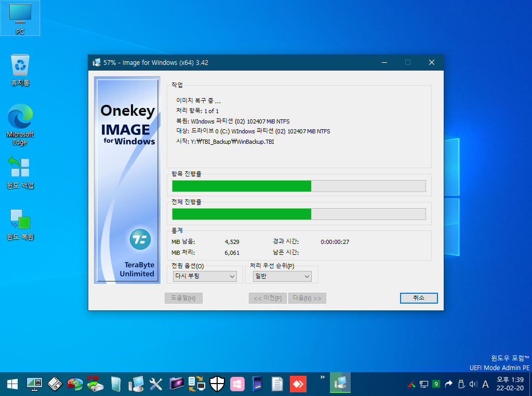Open the clock showing 오후 1:39
The image size is (532, 396).
pos(510,384)
